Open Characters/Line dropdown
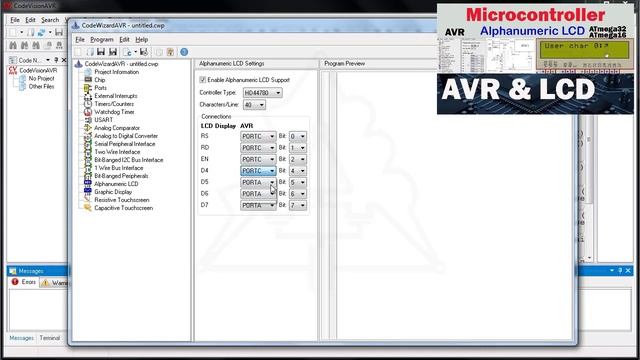 pyautogui.click(x=254, y=105)
